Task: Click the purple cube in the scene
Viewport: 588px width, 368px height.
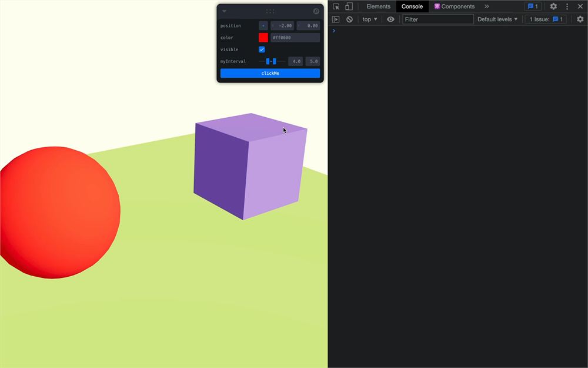Action: click(249, 167)
